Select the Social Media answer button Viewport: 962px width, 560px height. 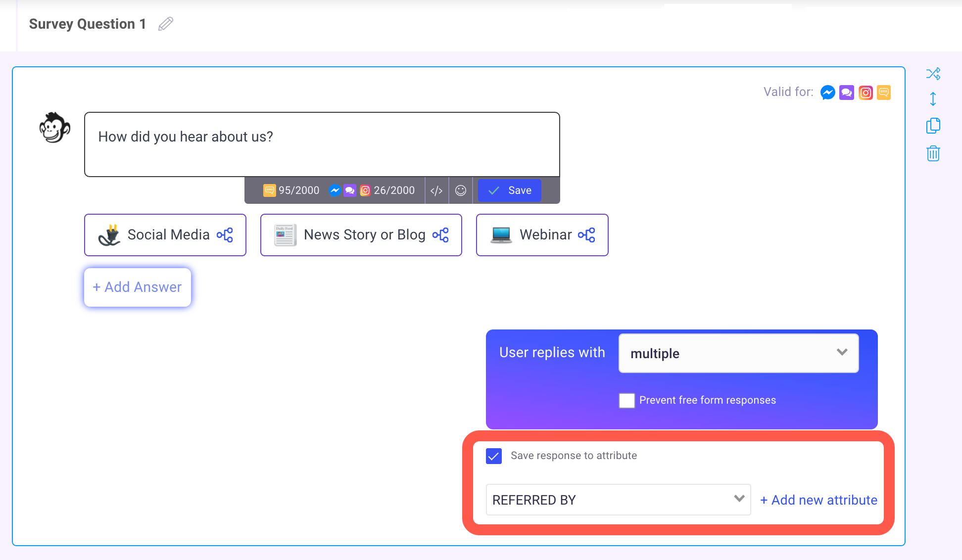[x=165, y=235]
